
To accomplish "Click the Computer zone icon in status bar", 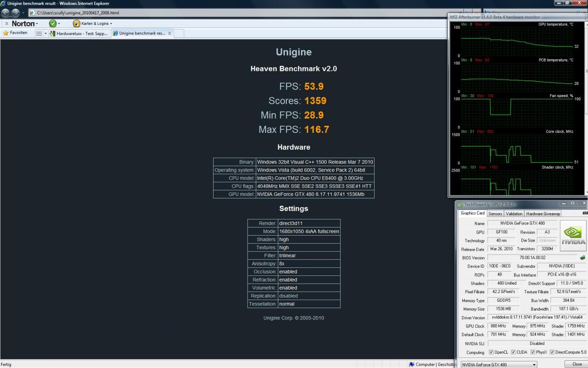I will (412, 365).
